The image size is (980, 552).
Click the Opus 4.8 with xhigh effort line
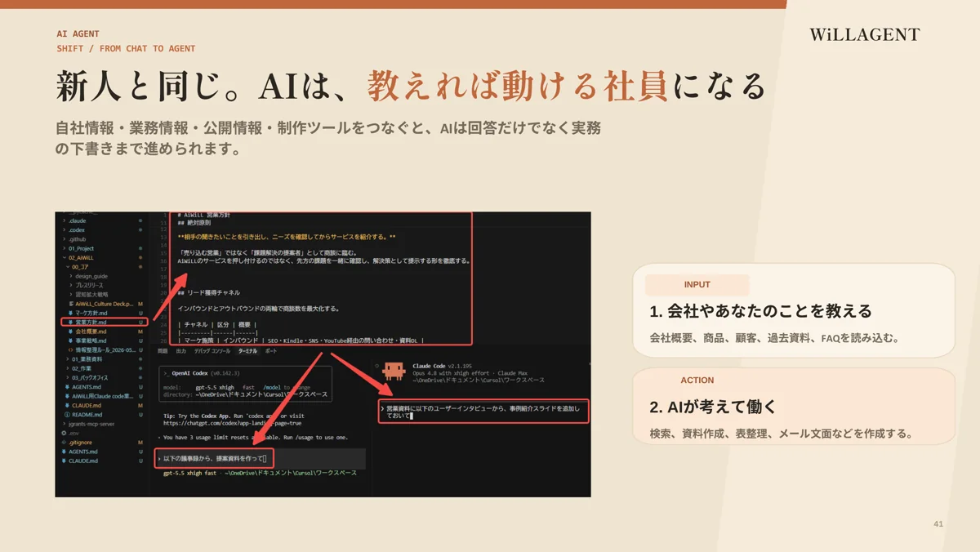(470, 373)
